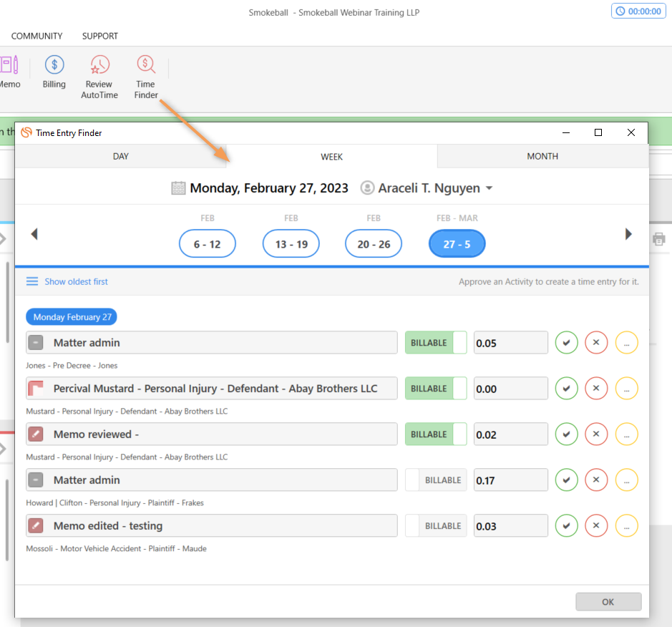Select the Monday February 27 date header
Screen dimensions: 672x627
72,316
